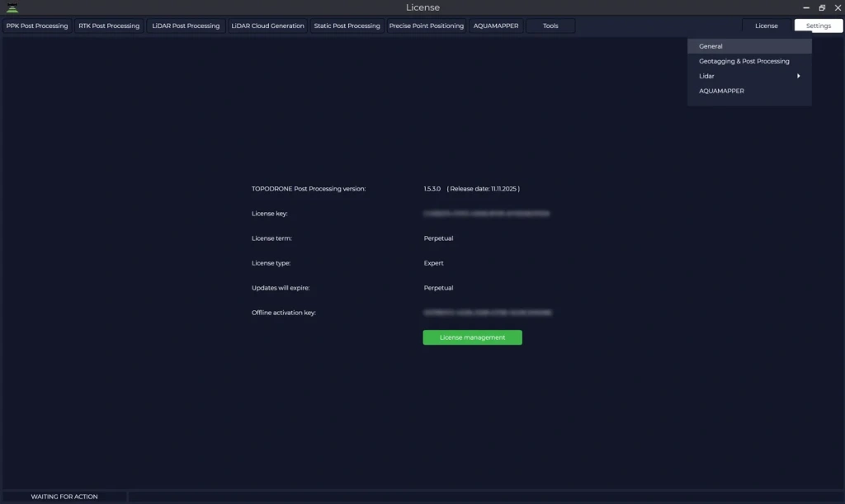Click the WAITING FOR ACTION status bar
The height and width of the screenshot is (504, 845).
click(64, 496)
